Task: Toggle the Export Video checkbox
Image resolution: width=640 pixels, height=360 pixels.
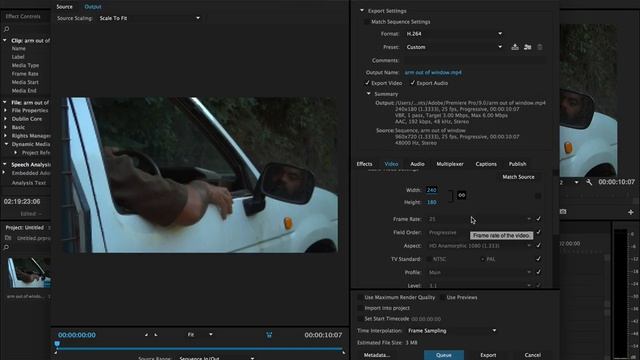Action: tap(367, 83)
